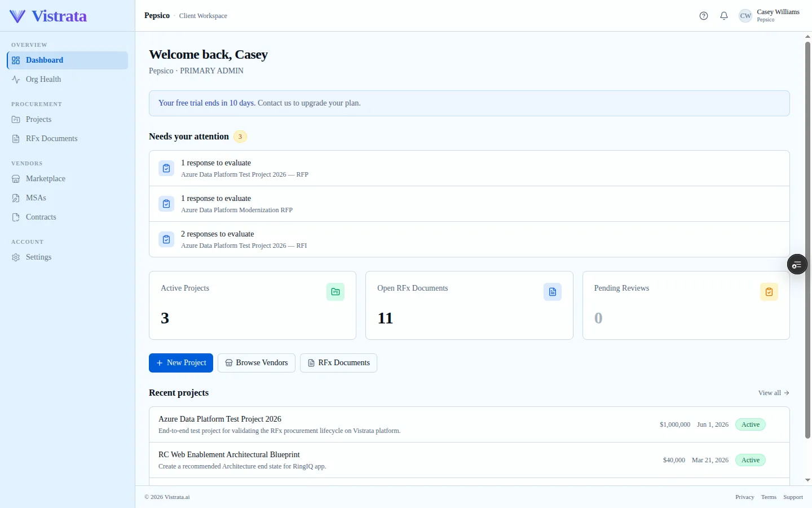
Task: Click Casey Williams profile name
Action: [778, 12]
